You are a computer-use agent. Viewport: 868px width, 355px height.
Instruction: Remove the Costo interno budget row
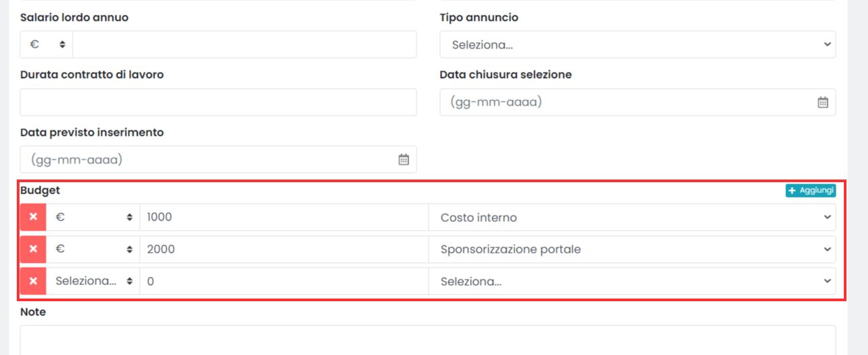click(x=33, y=217)
